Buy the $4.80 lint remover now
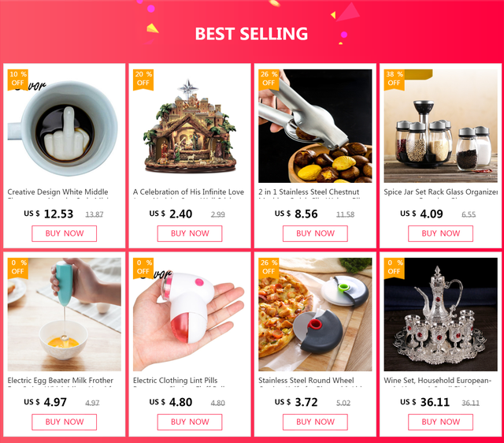Screen dimensions: 504x443 click(x=190, y=422)
